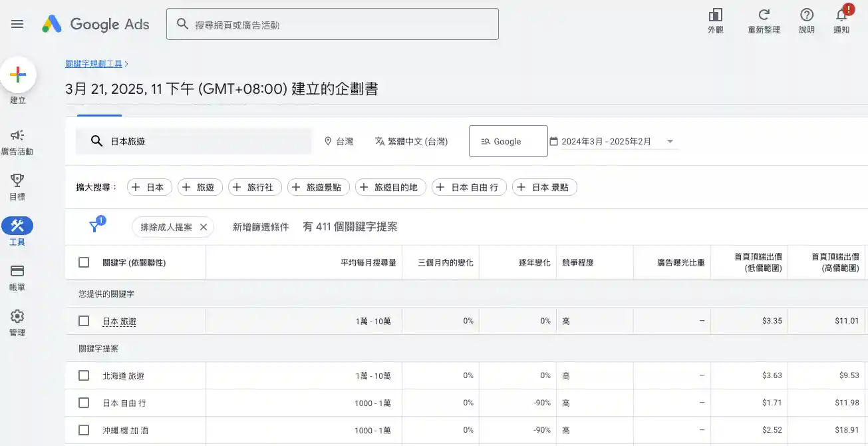
Task: Expand the date range dropdown arrow
Action: tap(670, 141)
